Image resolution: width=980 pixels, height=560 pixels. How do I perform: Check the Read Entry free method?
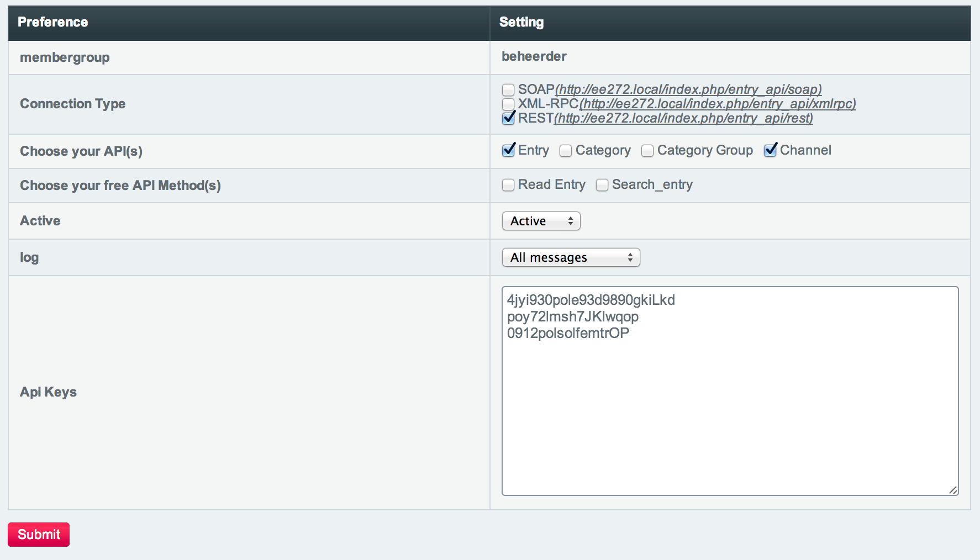tap(508, 185)
